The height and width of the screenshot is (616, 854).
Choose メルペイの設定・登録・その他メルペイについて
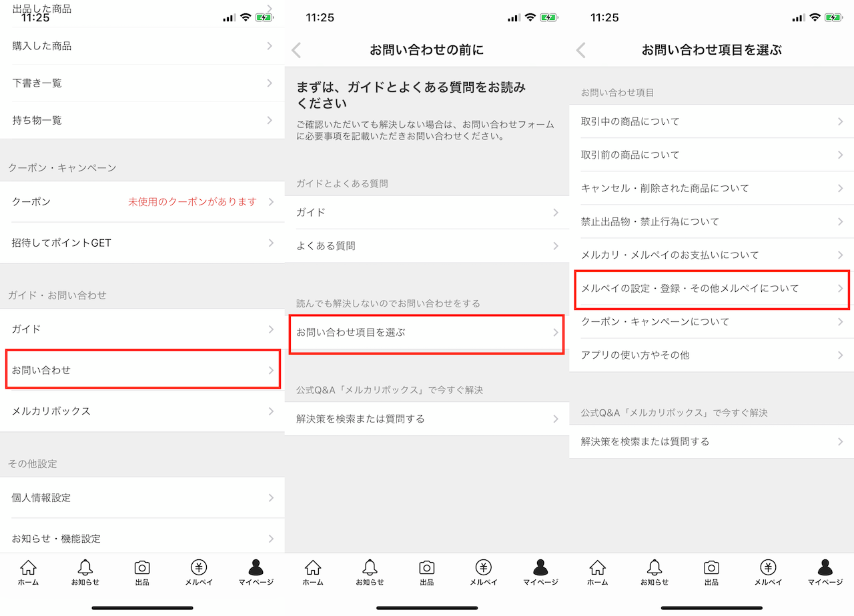click(711, 289)
